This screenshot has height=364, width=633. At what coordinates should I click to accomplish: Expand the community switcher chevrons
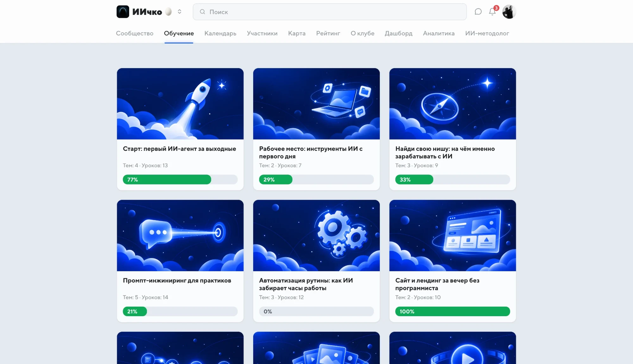(x=179, y=12)
